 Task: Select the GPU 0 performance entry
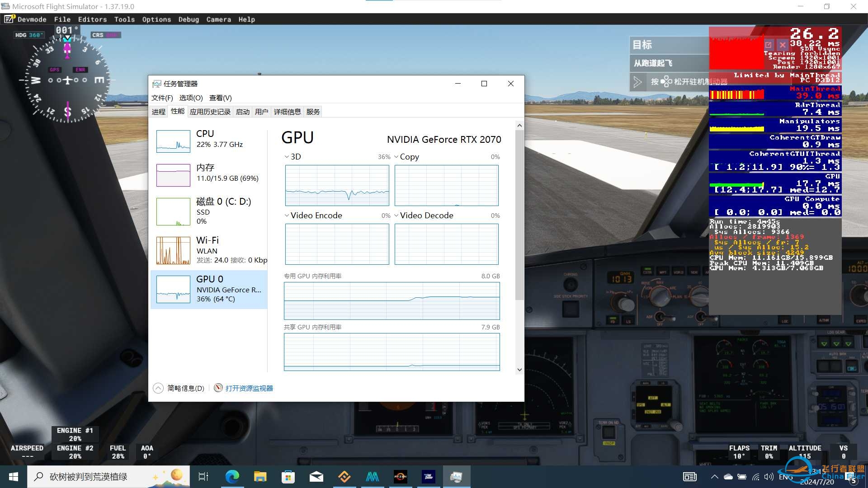[209, 289]
